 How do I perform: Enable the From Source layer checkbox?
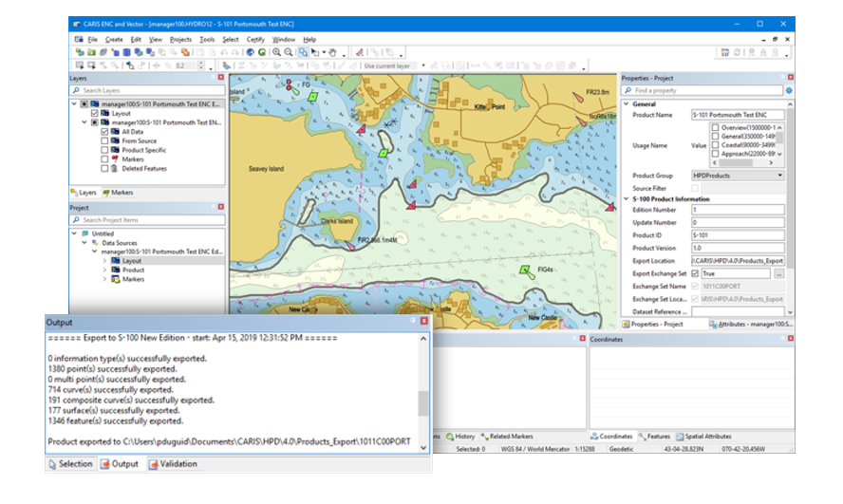tap(104, 140)
